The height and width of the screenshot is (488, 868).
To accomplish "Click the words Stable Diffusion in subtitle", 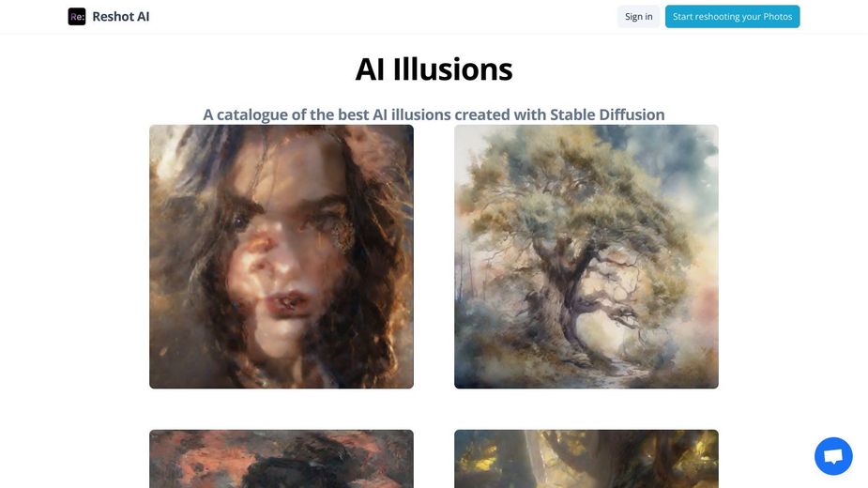I will (x=607, y=114).
